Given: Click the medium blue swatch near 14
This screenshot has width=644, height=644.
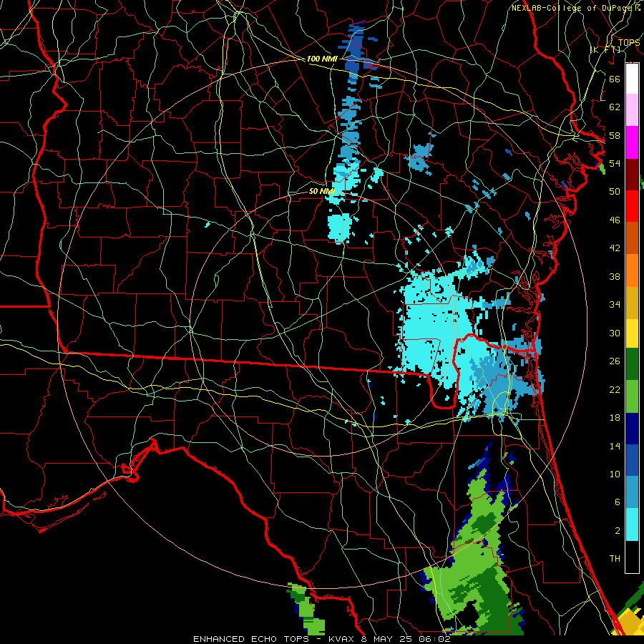Looking at the screenshot, I should 632,461.
